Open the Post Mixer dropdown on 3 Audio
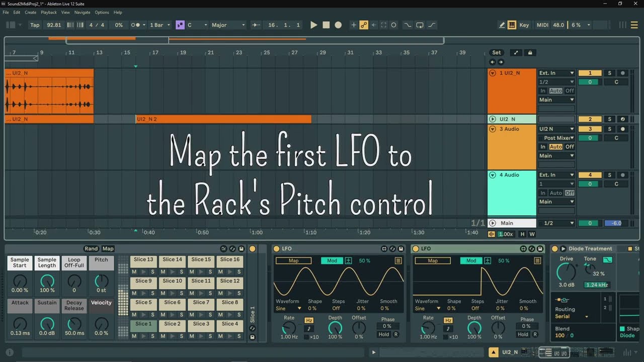Viewport: 644px width, 362px height. [x=556, y=138]
